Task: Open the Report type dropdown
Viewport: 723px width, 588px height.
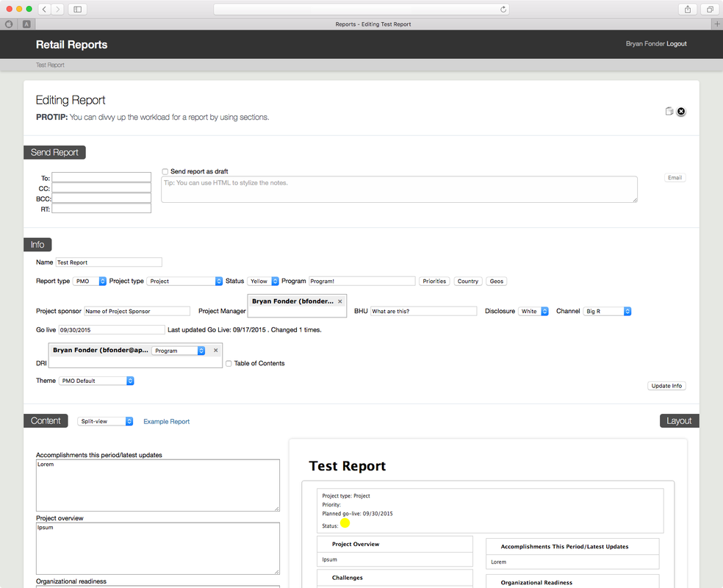Action: (x=90, y=282)
